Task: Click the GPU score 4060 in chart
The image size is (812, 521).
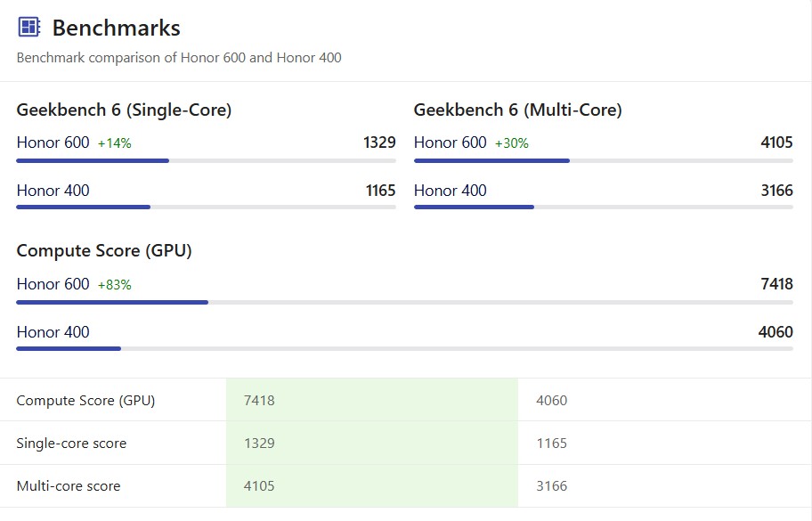Action: pos(775,332)
